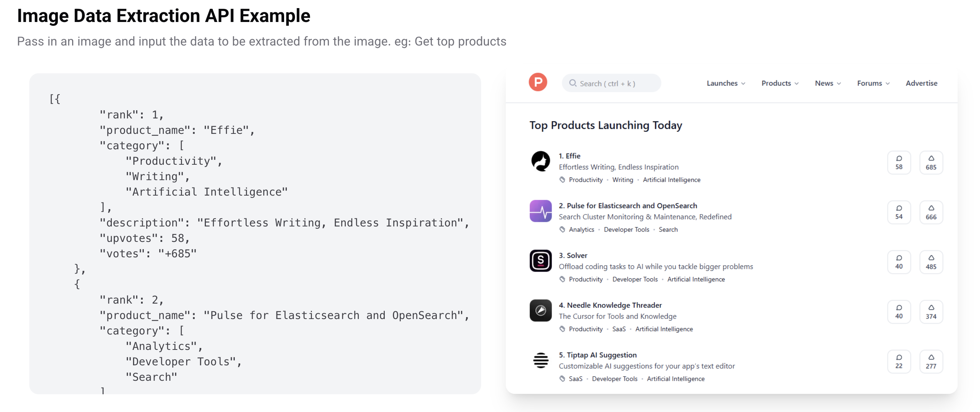Screen dimensions: 980x412
Task: Expand the Forums dropdown
Action: coord(873,83)
